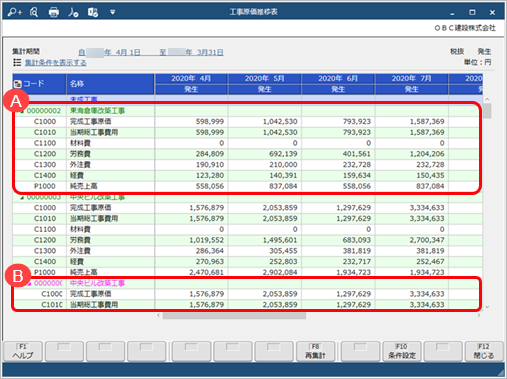The height and width of the screenshot is (379, 507).
Task: Select value 692,139 in 労務費 row
Action: (283, 154)
